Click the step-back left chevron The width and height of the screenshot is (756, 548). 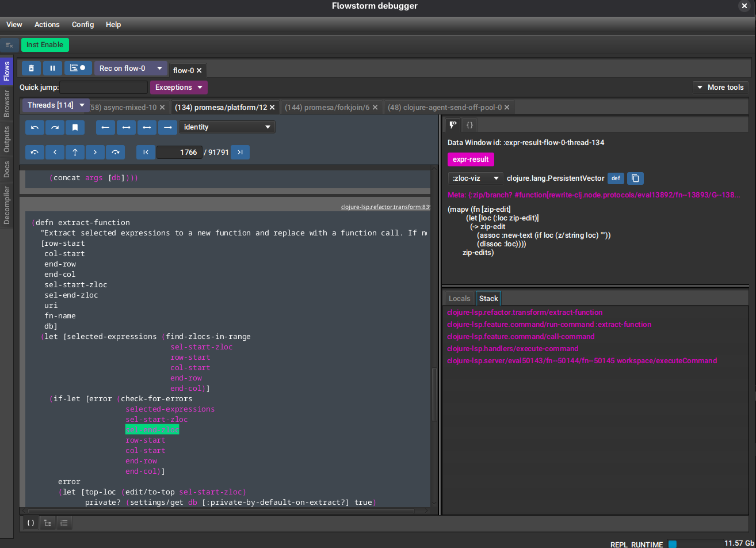click(55, 152)
